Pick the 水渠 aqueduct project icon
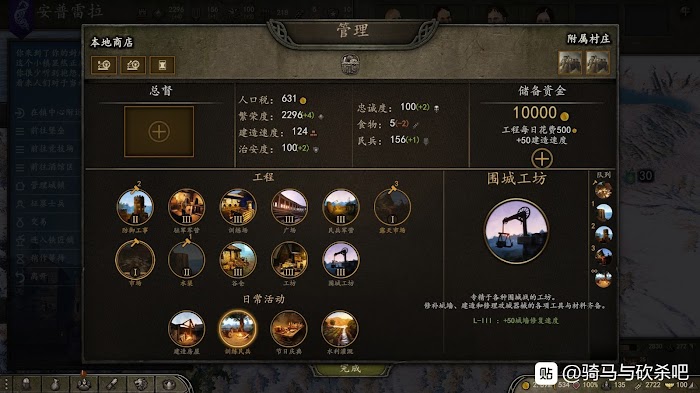 [x=186, y=260]
